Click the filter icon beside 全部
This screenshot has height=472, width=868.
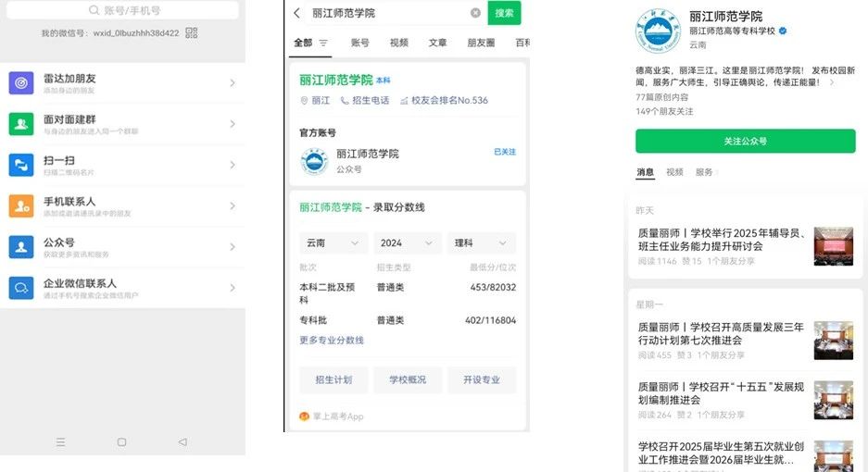click(x=323, y=43)
